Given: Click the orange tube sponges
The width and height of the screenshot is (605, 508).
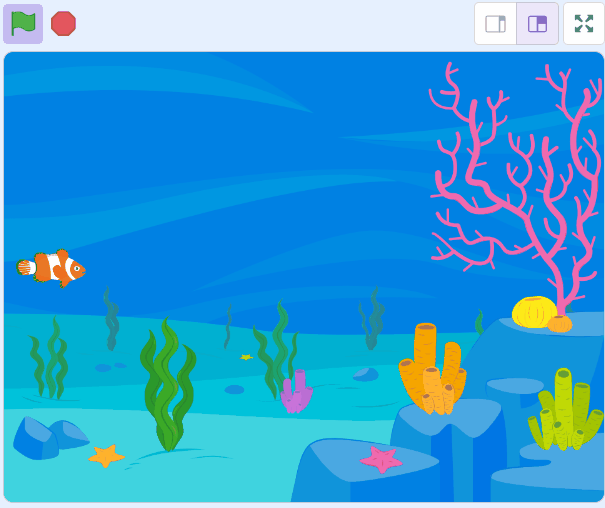Looking at the screenshot, I should (432, 370).
